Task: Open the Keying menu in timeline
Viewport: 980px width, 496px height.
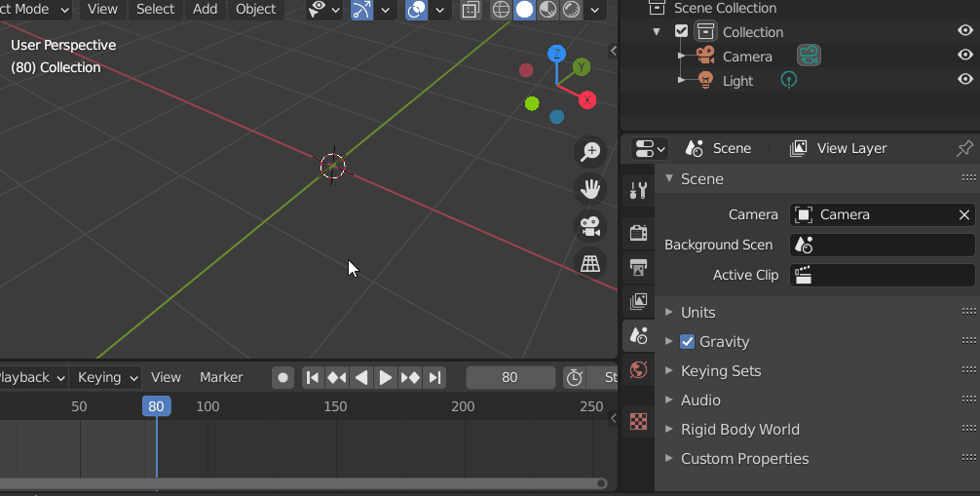Action: (x=106, y=378)
